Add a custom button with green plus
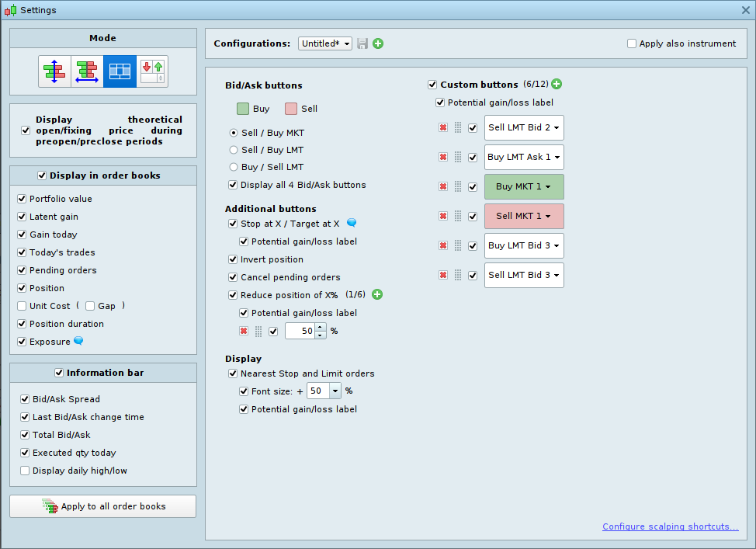This screenshot has height=549, width=756. pos(557,84)
